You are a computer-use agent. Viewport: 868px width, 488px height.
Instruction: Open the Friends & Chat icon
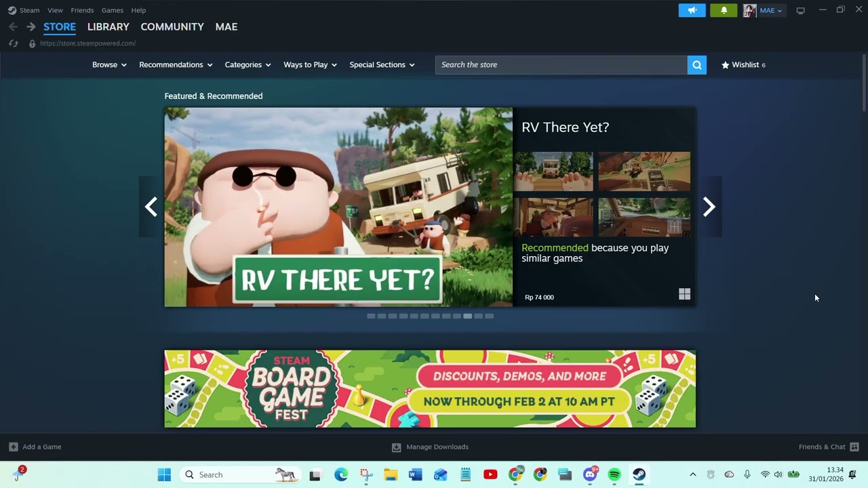pyautogui.click(x=854, y=447)
